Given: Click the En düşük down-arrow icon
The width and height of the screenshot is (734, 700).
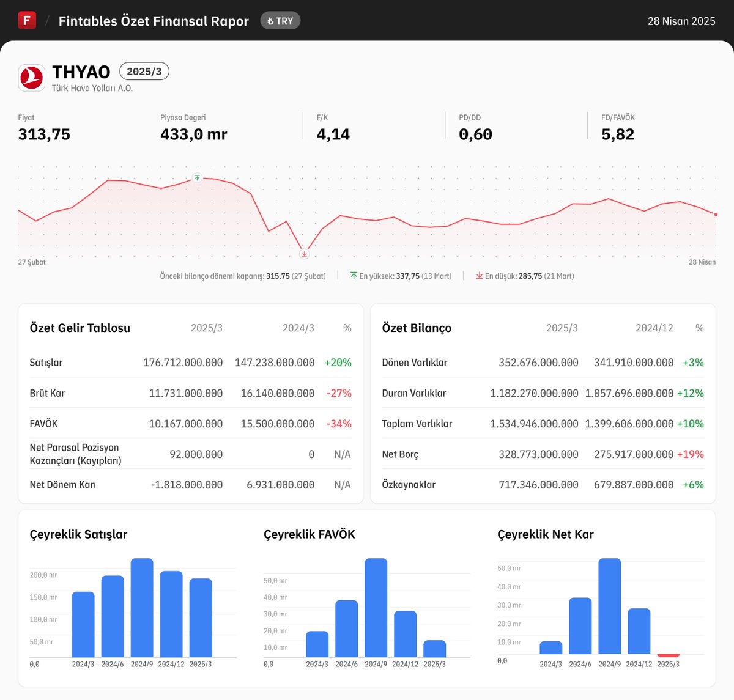Looking at the screenshot, I should click(480, 276).
